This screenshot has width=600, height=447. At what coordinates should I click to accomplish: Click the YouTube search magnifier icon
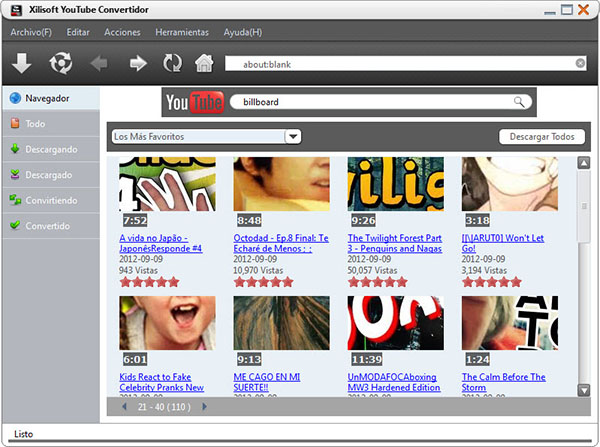(x=519, y=102)
